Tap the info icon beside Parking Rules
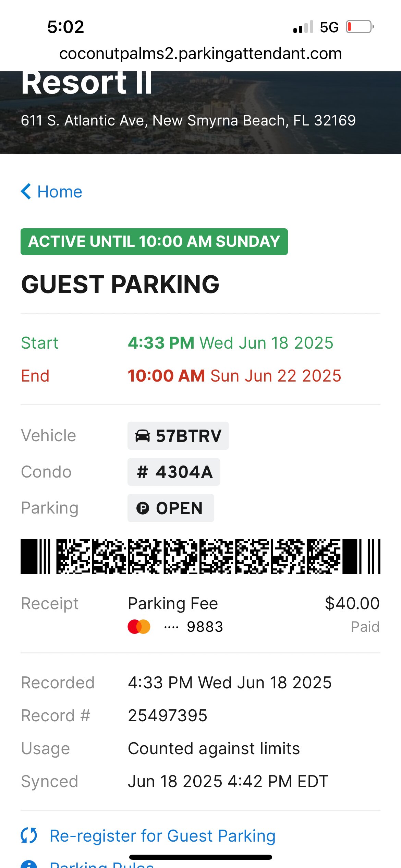This screenshot has height=868, width=401. (x=29, y=865)
